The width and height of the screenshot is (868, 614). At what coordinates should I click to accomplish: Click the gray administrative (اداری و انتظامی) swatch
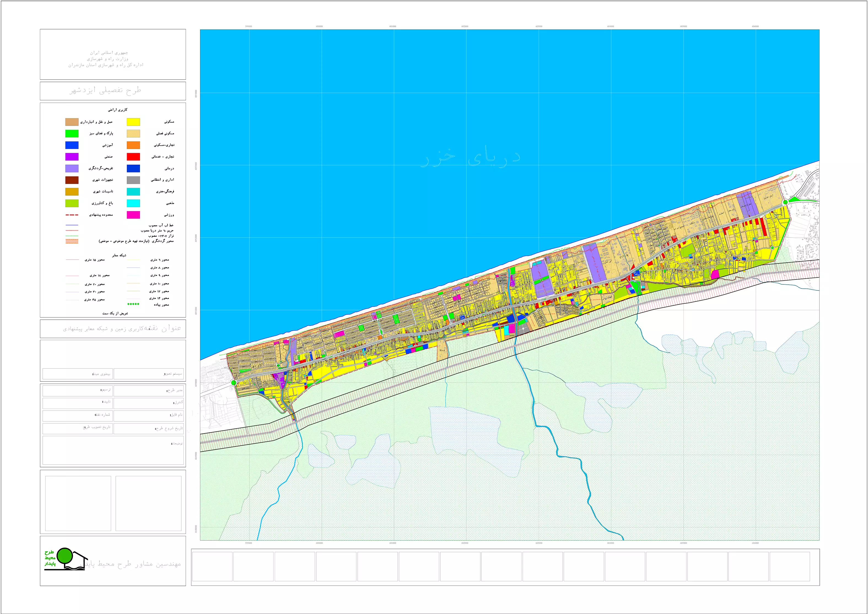click(x=133, y=180)
